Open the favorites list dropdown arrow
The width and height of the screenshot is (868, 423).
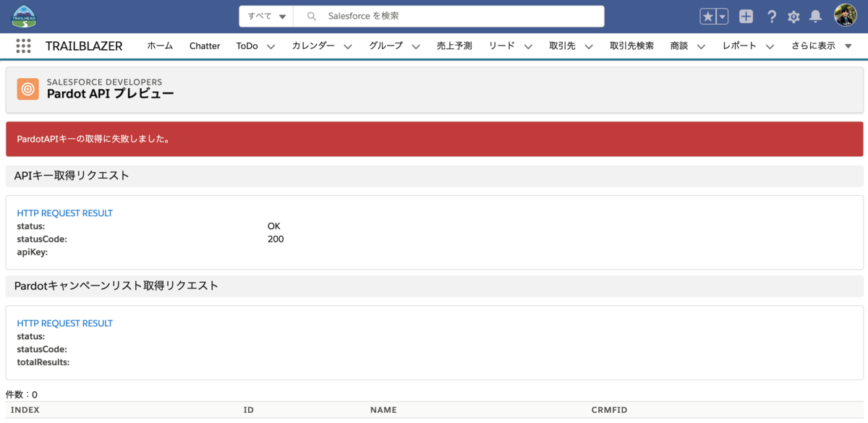pos(722,17)
